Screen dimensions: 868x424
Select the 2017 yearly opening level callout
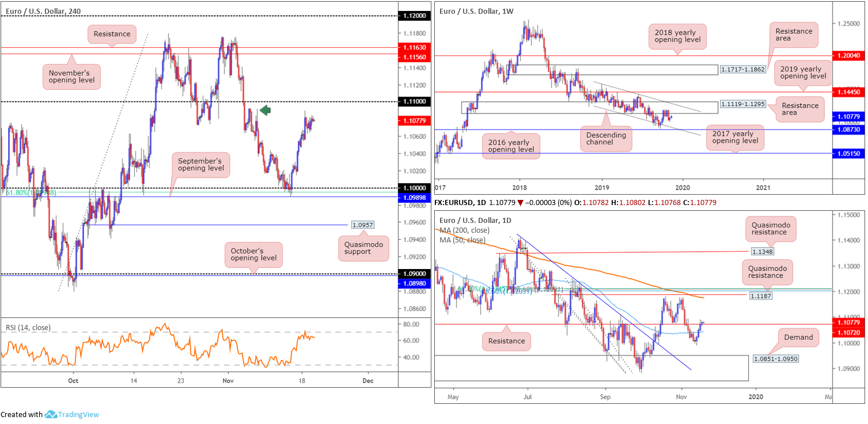[734, 137]
